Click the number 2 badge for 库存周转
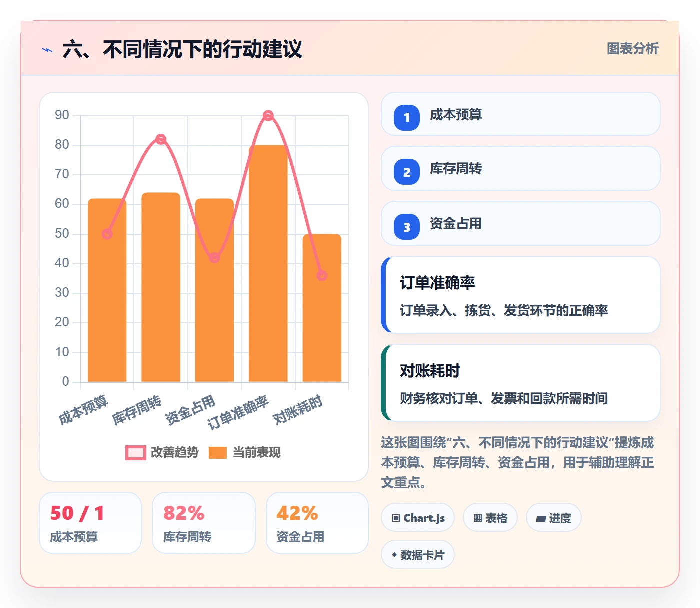Viewport: 700px width, 608px height. [x=407, y=172]
